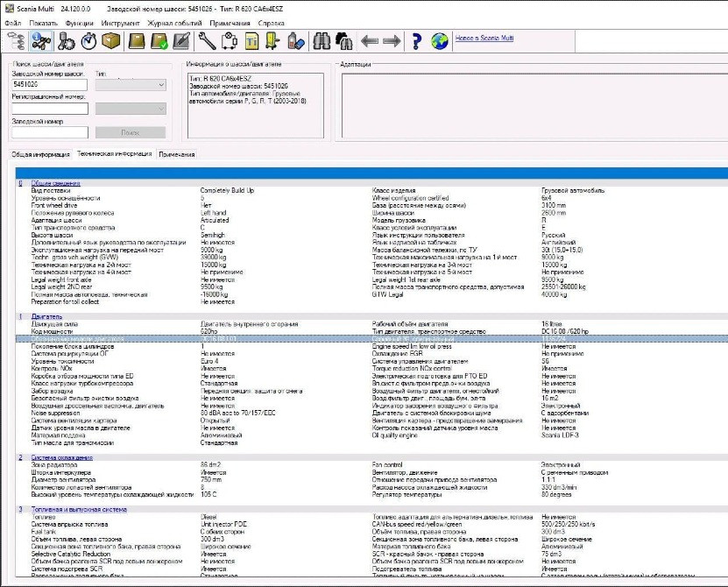Viewport: 728px width, 587px height.
Task: Open the 'Двигатель' section link
Action: point(46,317)
